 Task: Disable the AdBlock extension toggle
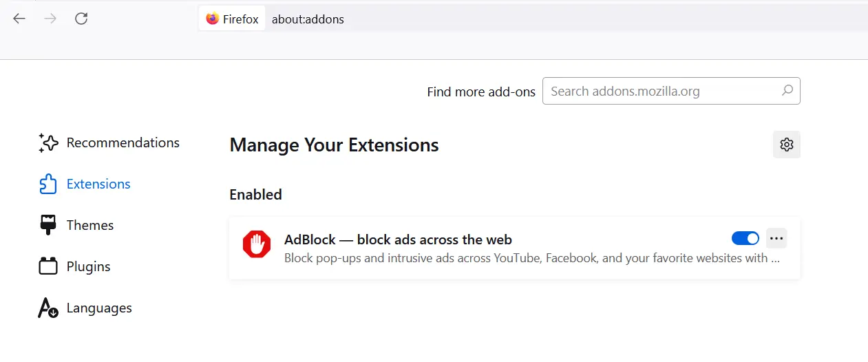tap(745, 238)
